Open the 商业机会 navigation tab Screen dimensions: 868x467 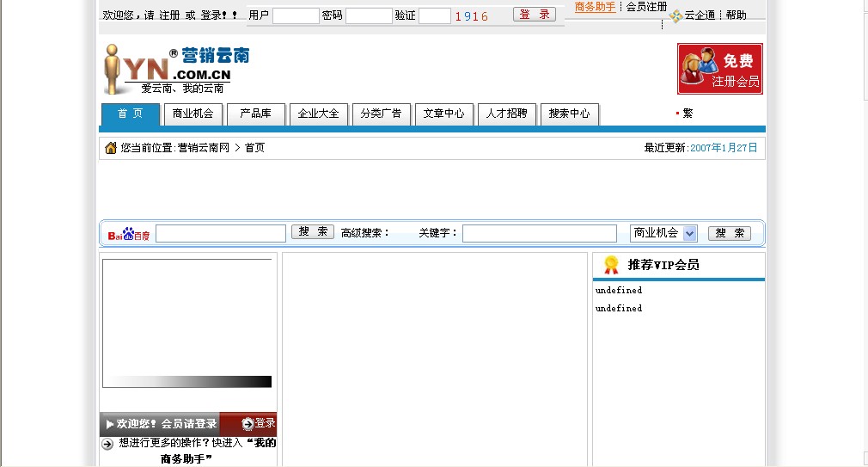[193, 114]
